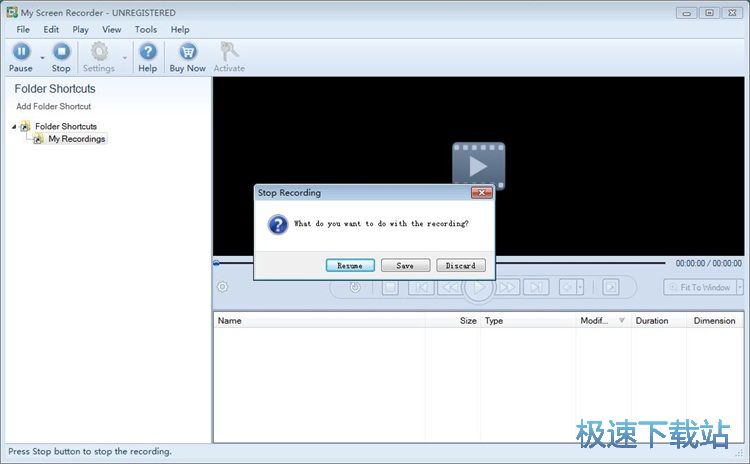Image resolution: width=750 pixels, height=464 pixels.
Task: Click the player stop button
Action: point(390,287)
